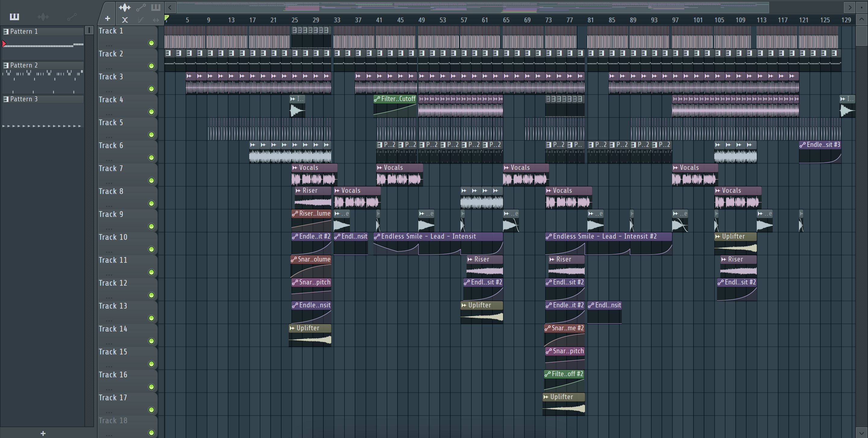This screenshot has height=438, width=868.
Task: Click the green playhead marker at bar 1
Action: (167, 18)
